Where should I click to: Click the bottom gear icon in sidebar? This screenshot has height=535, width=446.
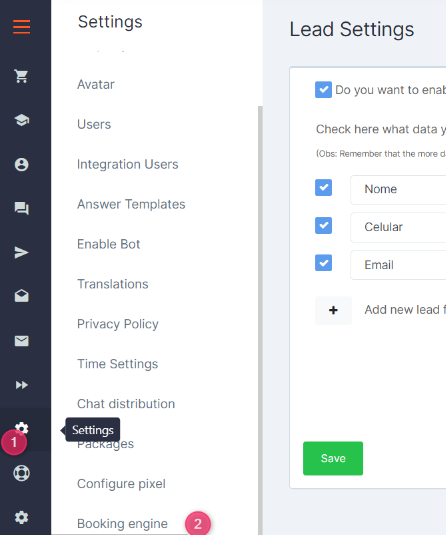[x=21, y=517]
